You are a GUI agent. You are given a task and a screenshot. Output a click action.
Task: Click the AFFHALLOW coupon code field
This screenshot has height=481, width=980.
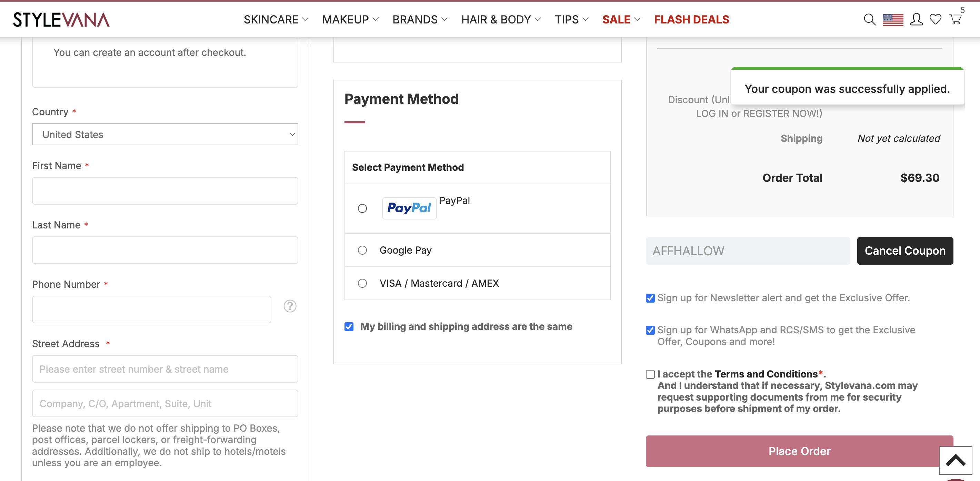click(748, 251)
